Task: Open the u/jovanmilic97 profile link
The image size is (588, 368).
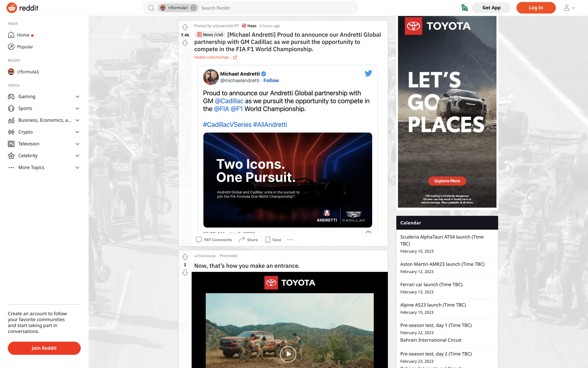Action: tap(226, 26)
